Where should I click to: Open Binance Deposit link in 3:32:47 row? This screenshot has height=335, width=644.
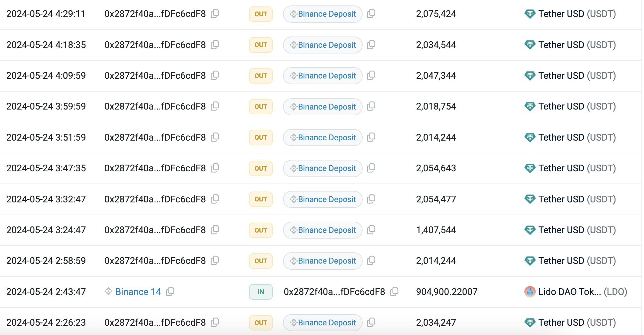tap(323, 199)
